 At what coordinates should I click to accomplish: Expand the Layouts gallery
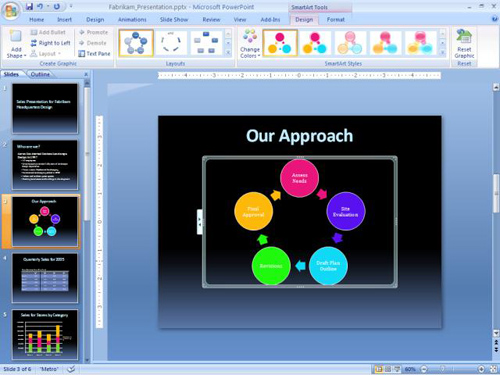(x=228, y=52)
